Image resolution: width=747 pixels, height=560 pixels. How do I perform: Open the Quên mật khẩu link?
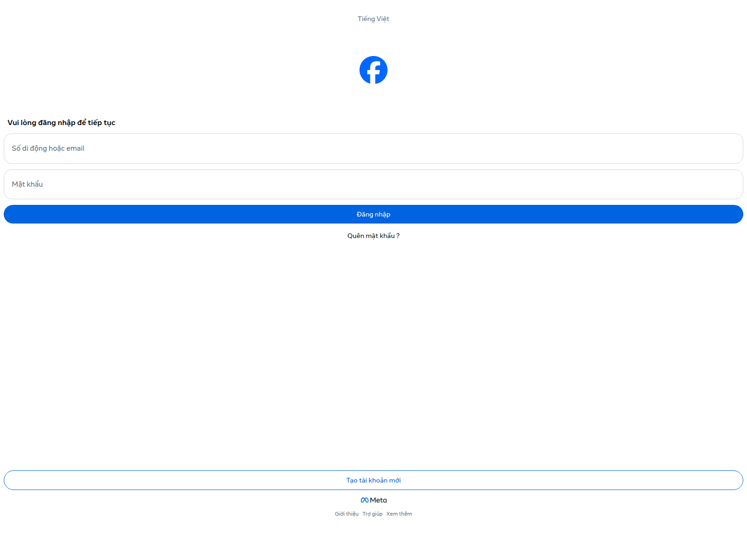click(x=373, y=236)
